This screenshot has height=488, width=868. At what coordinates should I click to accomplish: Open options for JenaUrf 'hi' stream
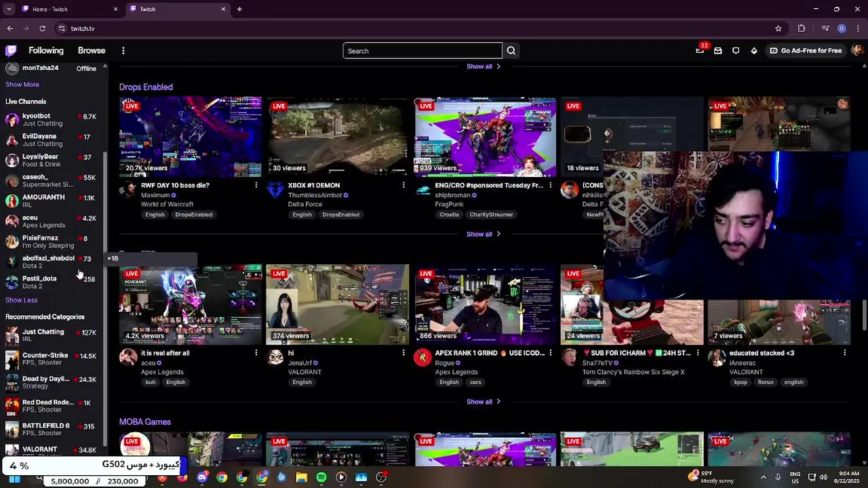pos(403,352)
